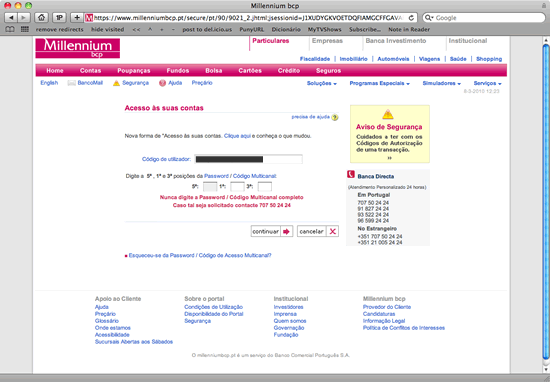Open the post to del.icio.us bookmarklet
550x382 pixels.
[x=207, y=29]
